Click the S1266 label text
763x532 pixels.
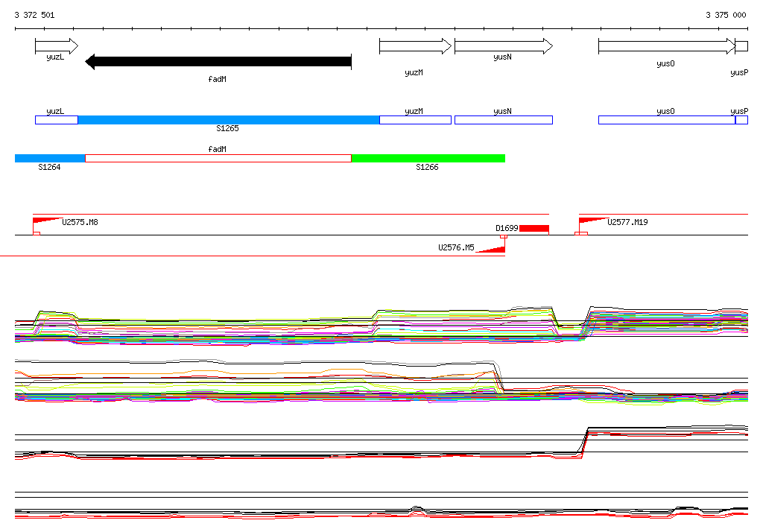click(x=427, y=168)
